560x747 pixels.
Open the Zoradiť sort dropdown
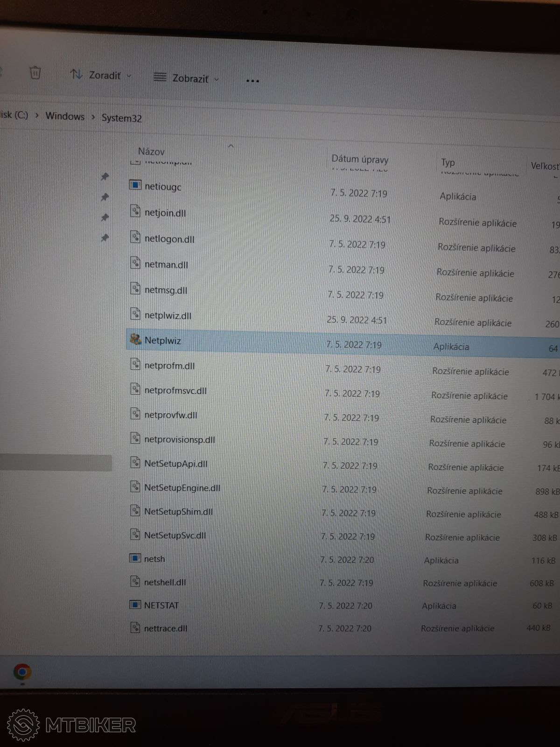click(101, 75)
